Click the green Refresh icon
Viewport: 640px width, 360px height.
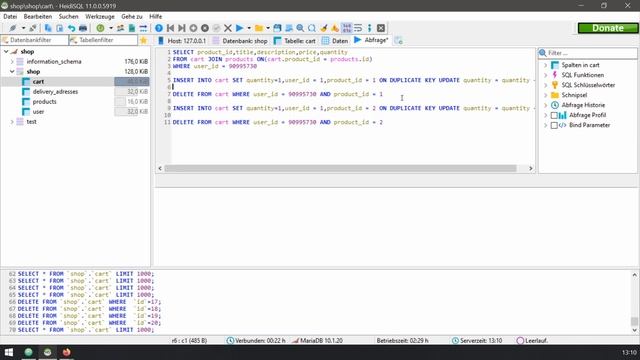pos(100,28)
